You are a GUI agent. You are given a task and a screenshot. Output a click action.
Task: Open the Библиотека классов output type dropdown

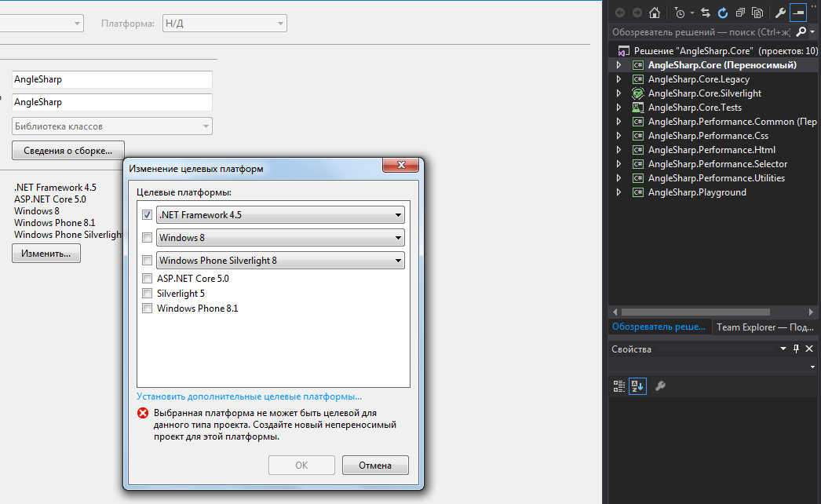tap(112, 126)
